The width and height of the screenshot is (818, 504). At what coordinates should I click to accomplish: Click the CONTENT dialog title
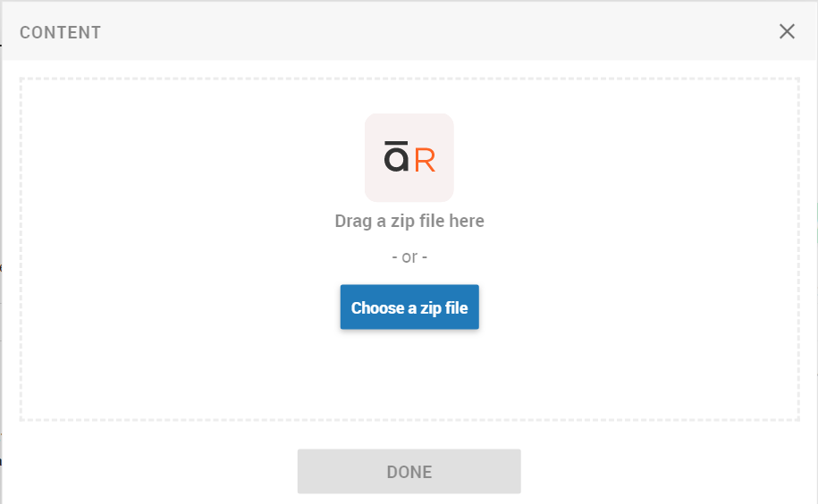61,32
